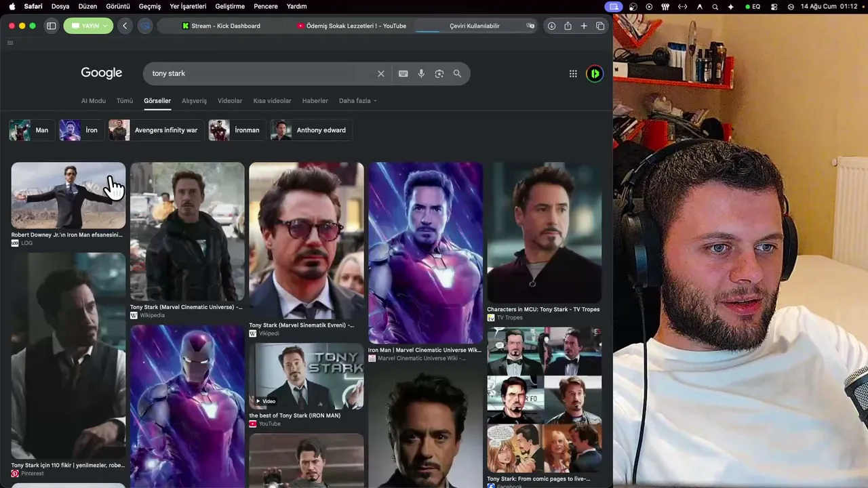Switch to Ödemiş Sokak Lezzetleri YouTube tab
The width and height of the screenshot is (868, 488).
351,26
